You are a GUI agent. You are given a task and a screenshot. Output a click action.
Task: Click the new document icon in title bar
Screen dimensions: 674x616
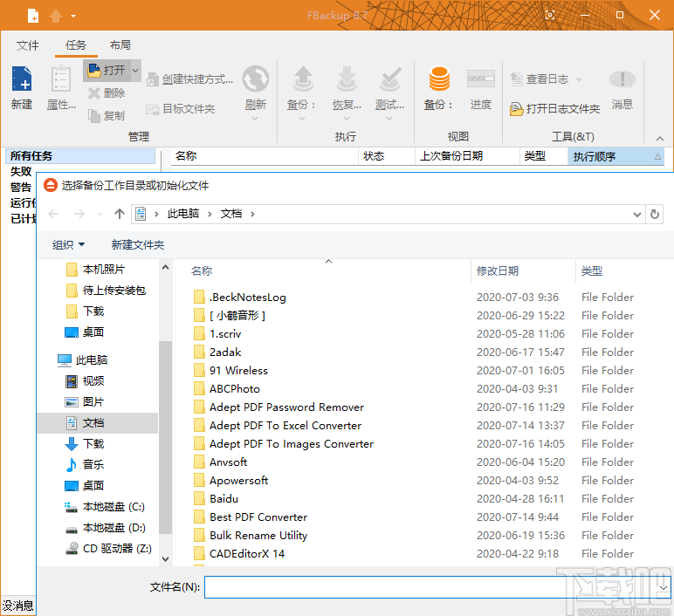click(33, 16)
